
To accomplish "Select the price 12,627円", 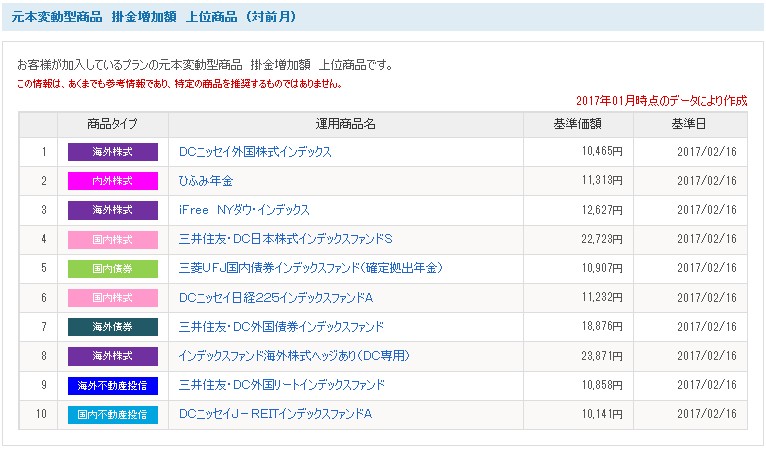I will click(602, 210).
